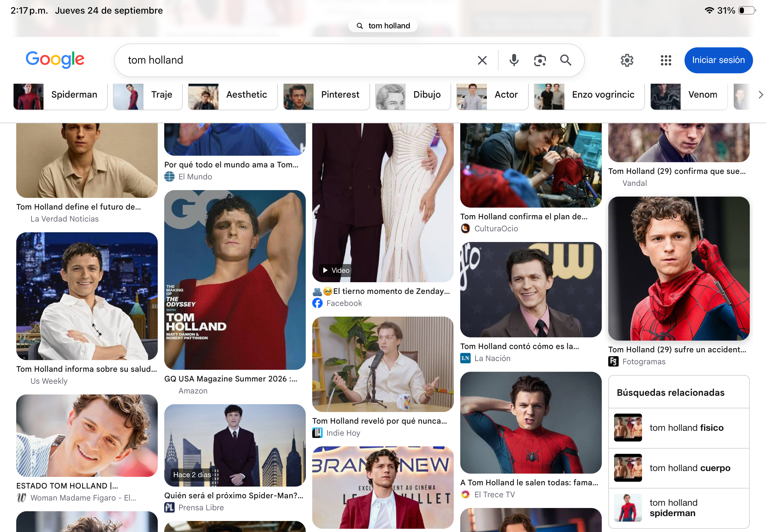Click the El Mundo globe icon
Viewport: 766px width, 532px height.
(x=169, y=177)
